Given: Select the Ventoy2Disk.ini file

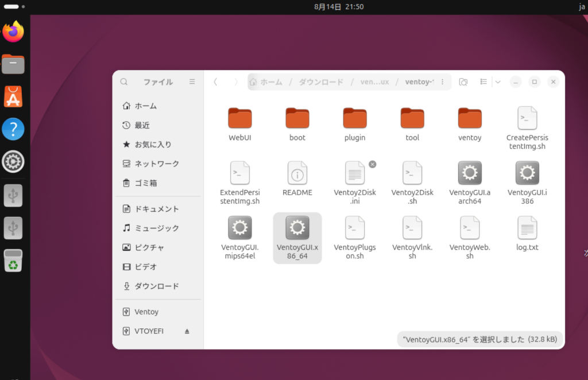Looking at the screenshot, I should pos(355,183).
